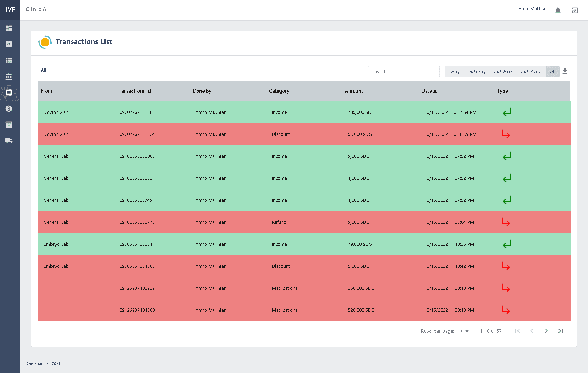Select the Yesterday filter tab
The width and height of the screenshot is (588, 373).
476,71
